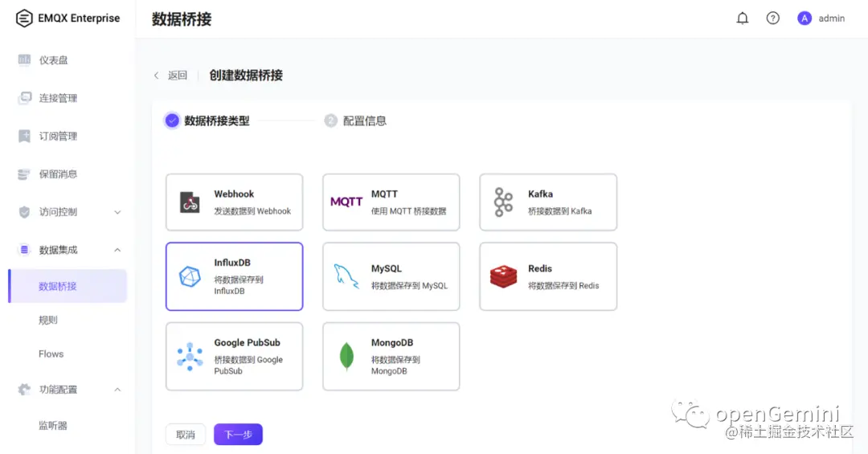Screen dimensions: 868x454
Task: Click the 保留消息 sidebar icon
Action: coord(24,174)
